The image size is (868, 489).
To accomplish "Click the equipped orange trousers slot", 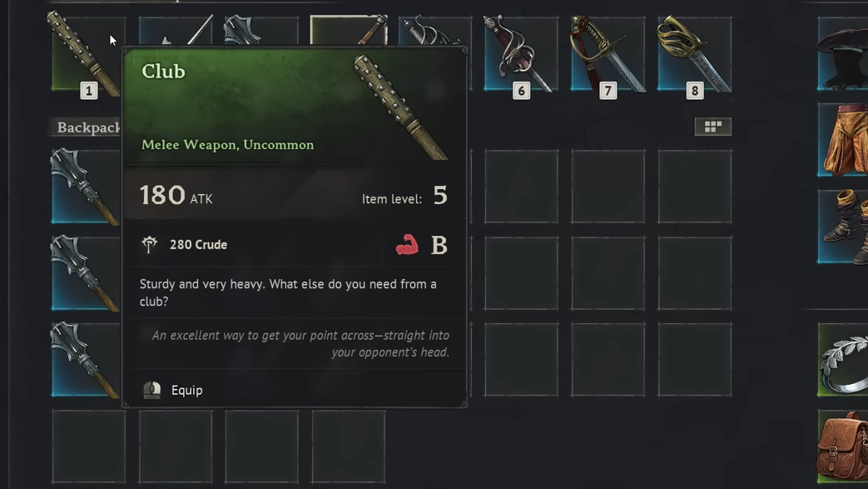I will tap(842, 140).
